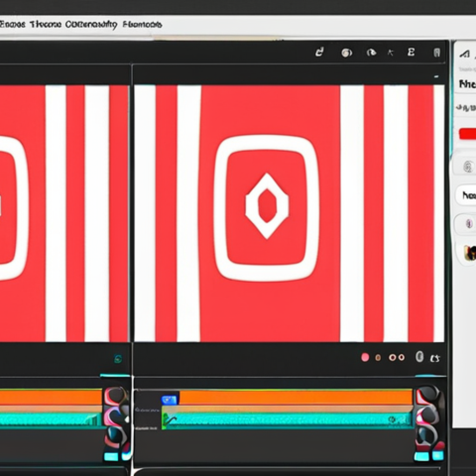Open the dark avatar thumbnail in the side panel

(470, 253)
